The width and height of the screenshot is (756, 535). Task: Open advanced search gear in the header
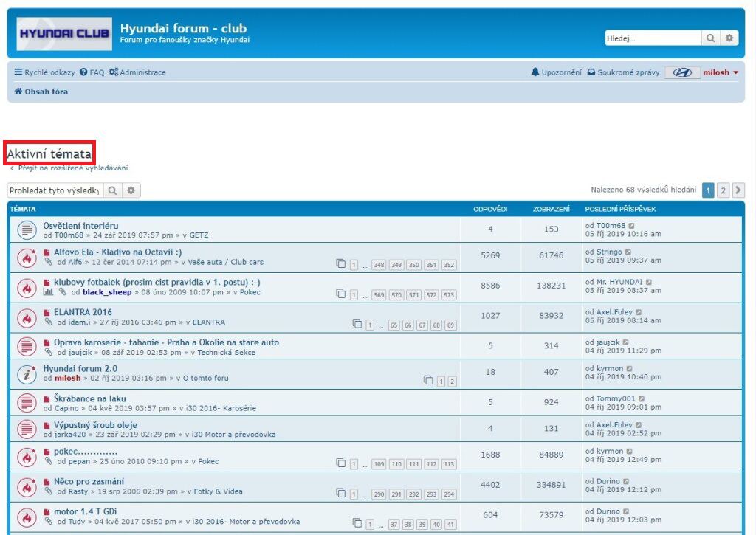pos(729,38)
